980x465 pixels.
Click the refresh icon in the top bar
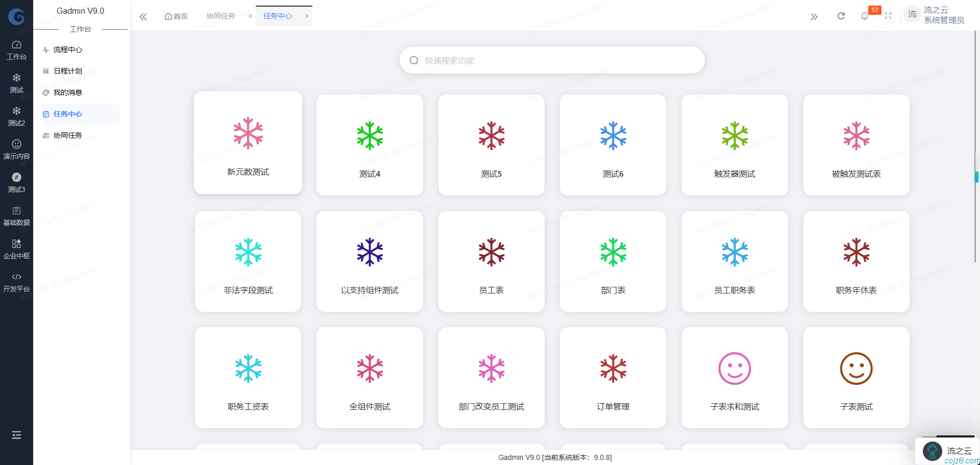point(841,16)
